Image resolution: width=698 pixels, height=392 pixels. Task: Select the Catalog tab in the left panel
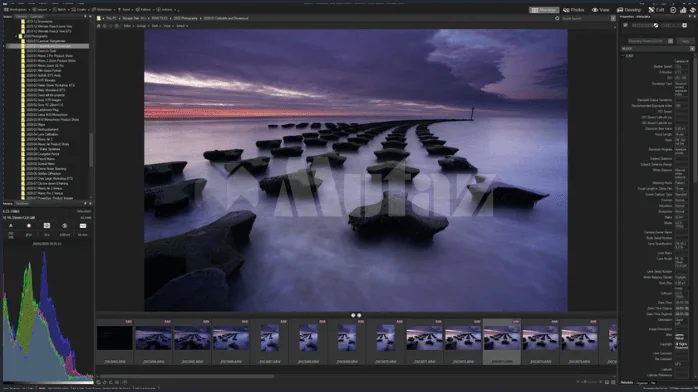tap(21, 16)
